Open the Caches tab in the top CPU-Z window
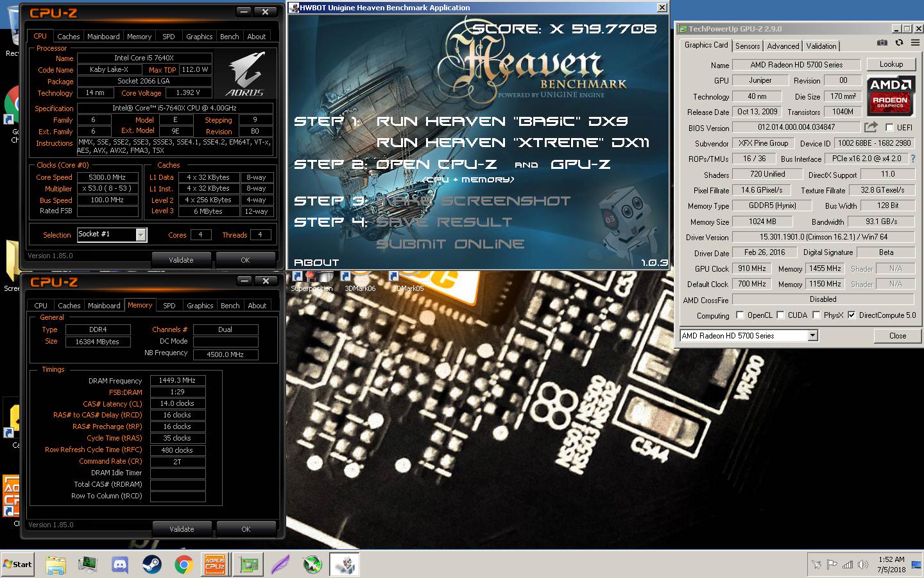 (x=69, y=37)
